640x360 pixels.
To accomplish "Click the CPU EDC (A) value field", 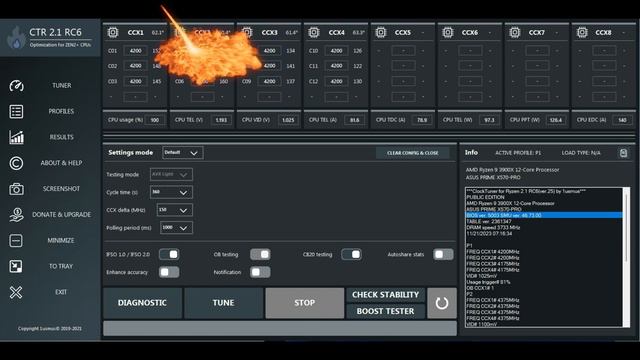I will click(622, 120).
